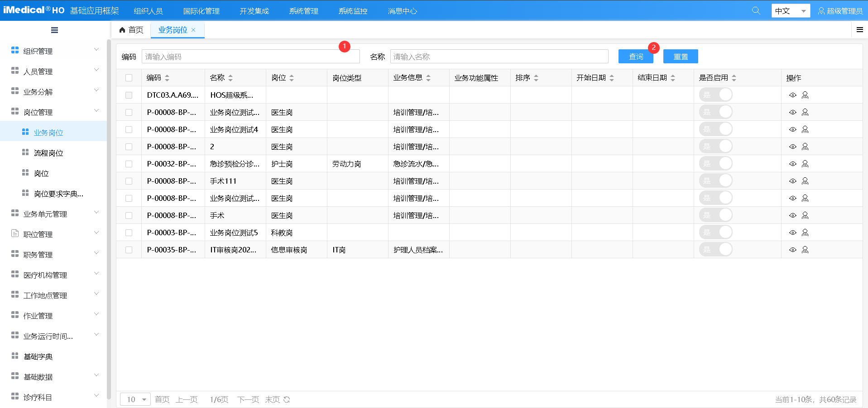Viewport: 868px width, 408px height.
Task: Tick checkbox for 业务岗位测试4 row
Action: pos(129,130)
